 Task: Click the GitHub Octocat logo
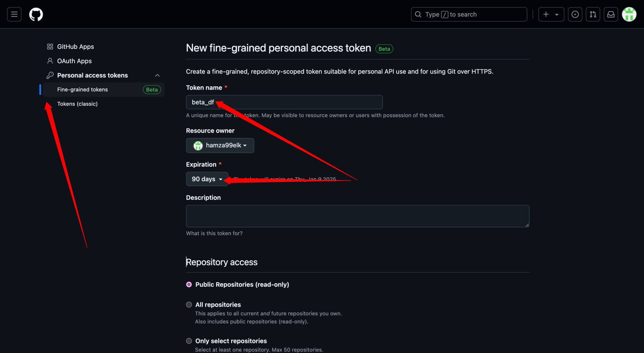[36, 14]
